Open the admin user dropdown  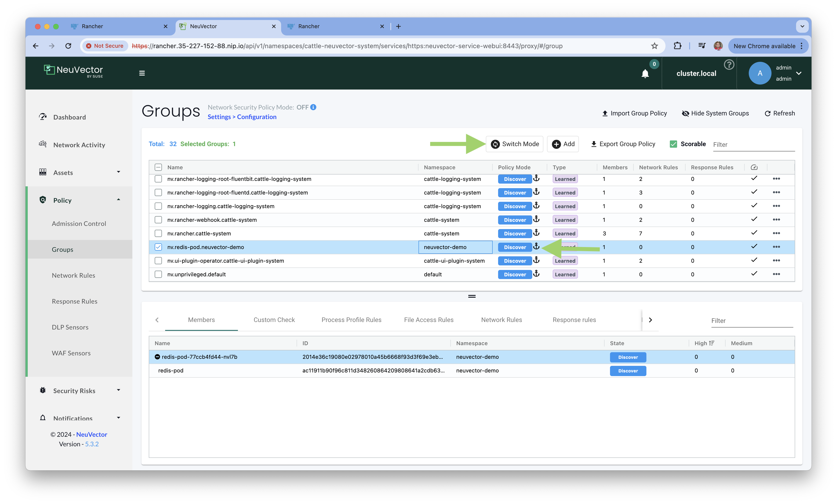799,73
